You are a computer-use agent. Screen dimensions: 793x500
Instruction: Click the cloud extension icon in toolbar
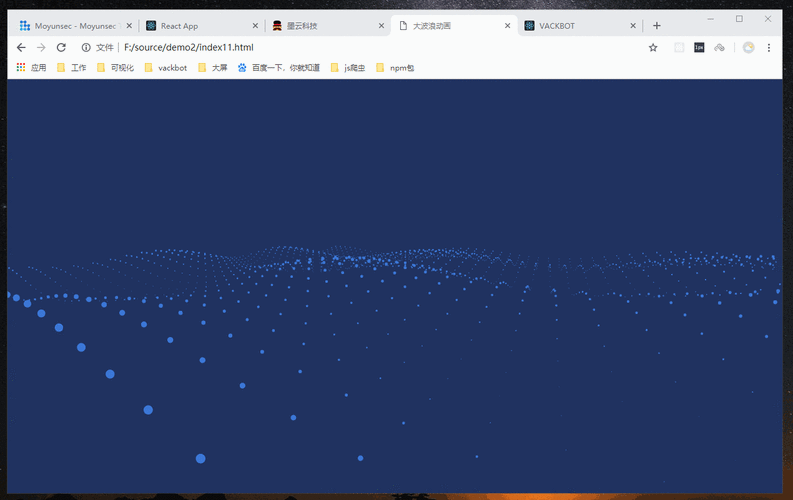[719, 47]
